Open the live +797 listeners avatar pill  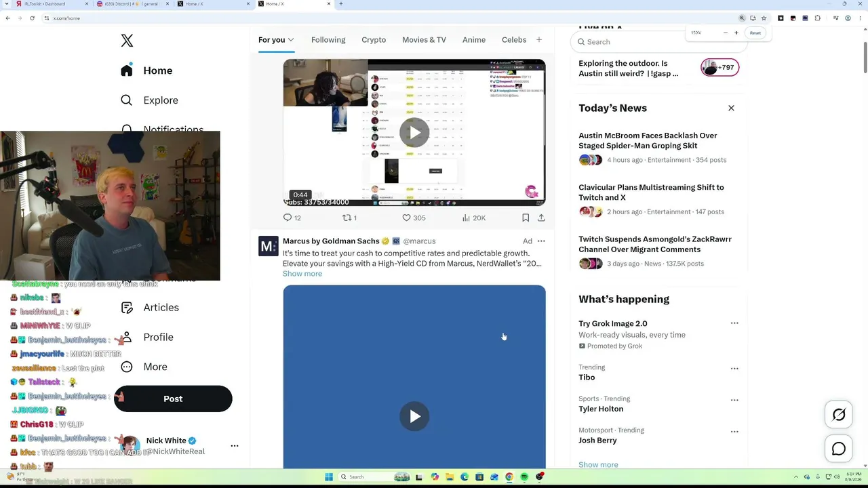(719, 68)
